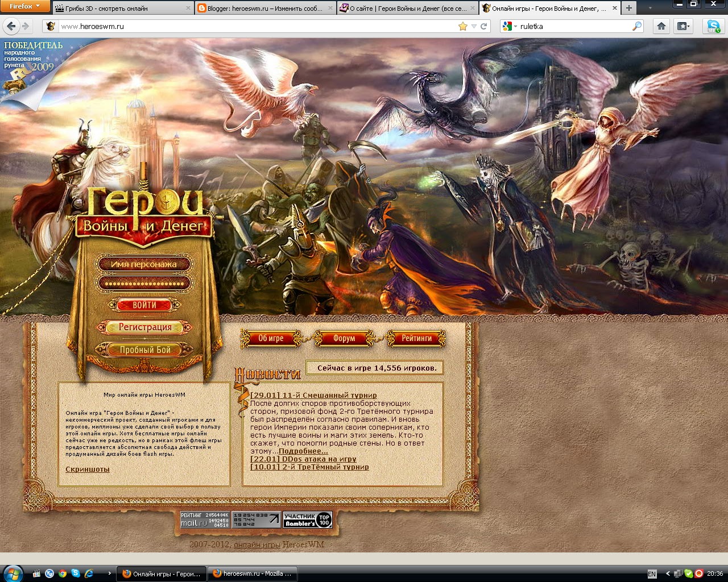
Task: Open the 'Скриншоты' link
Action: (x=88, y=469)
